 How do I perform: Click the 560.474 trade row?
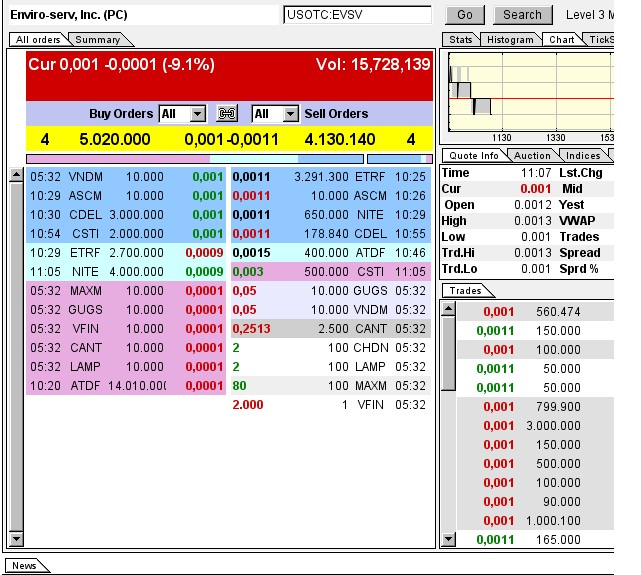tap(535, 312)
